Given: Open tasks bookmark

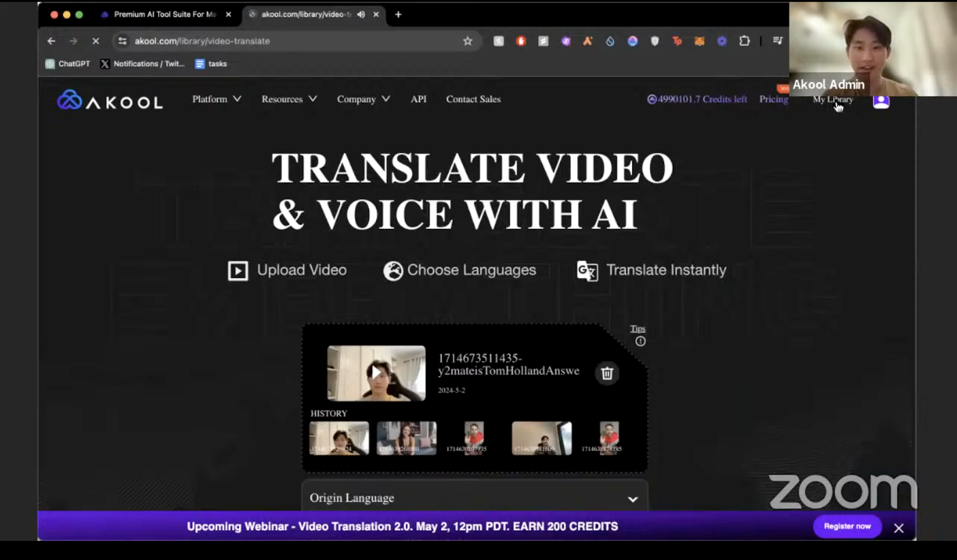Looking at the screenshot, I should click(211, 63).
